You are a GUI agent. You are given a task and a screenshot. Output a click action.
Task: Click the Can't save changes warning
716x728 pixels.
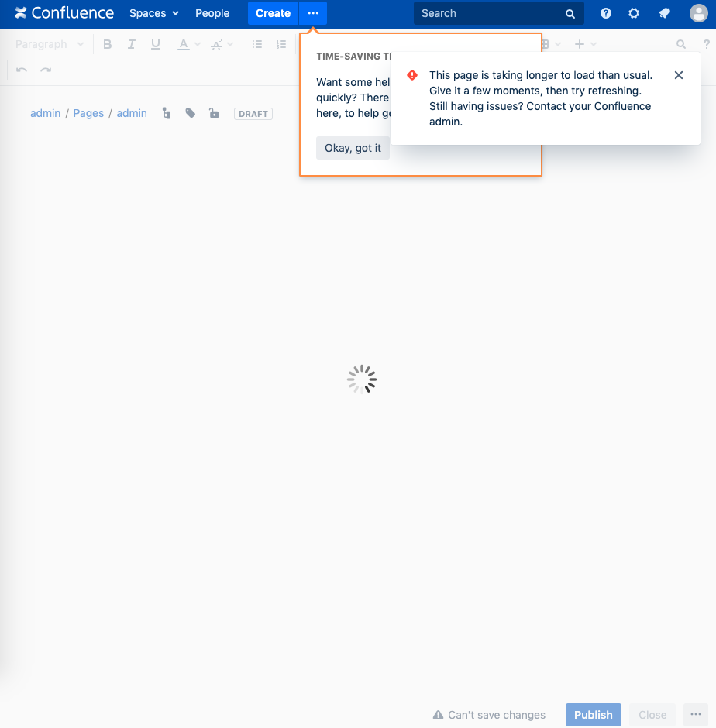tap(489, 715)
